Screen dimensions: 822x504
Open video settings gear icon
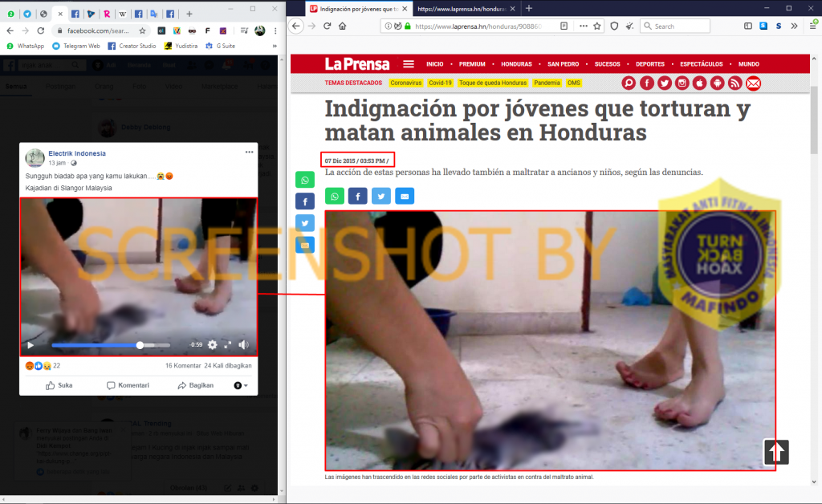pos(213,345)
